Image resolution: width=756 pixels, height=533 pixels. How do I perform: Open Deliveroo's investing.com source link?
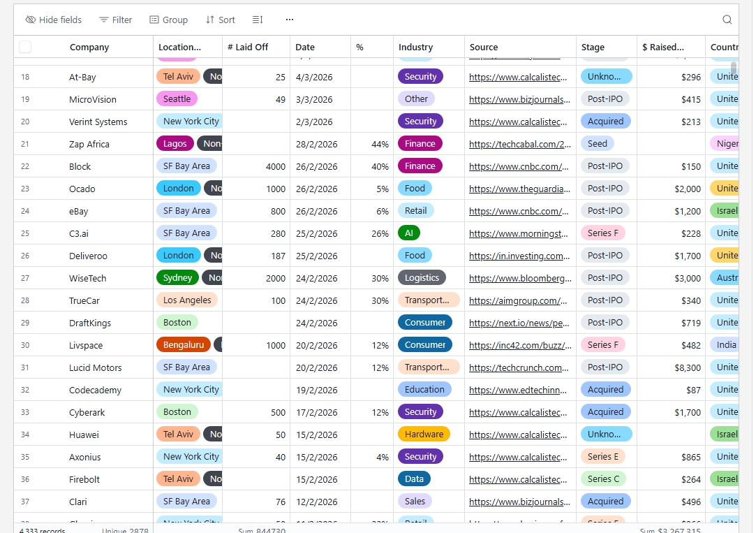(519, 256)
